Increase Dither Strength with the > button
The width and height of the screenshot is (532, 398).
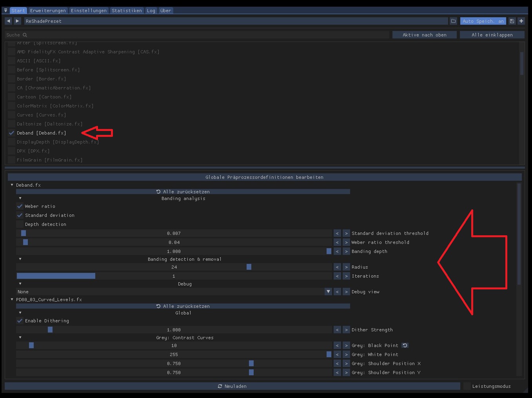(346, 330)
